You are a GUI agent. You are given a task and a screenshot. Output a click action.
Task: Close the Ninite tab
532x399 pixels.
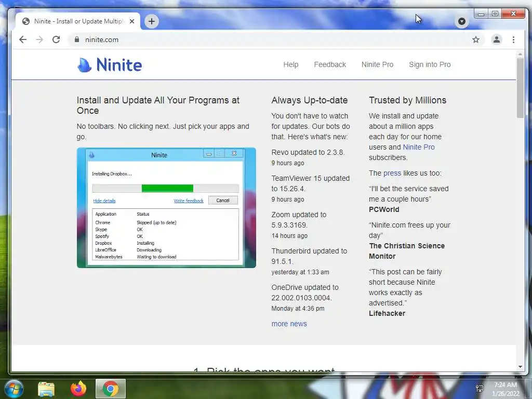click(132, 21)
